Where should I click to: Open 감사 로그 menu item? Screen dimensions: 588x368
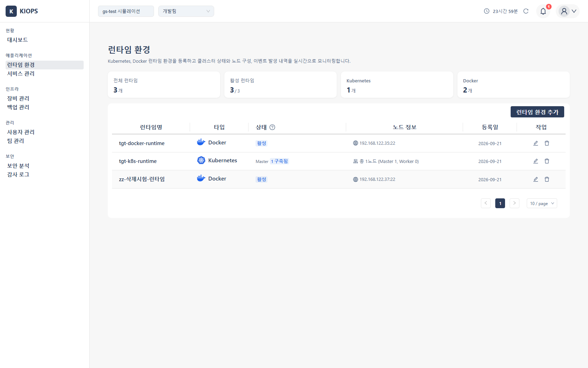point(44,175)
